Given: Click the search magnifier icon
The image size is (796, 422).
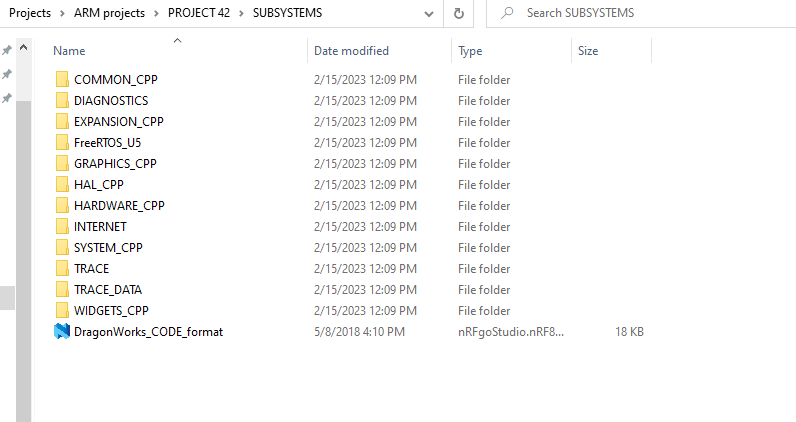Looking at the screenshot, I should (x=506, y=13).
